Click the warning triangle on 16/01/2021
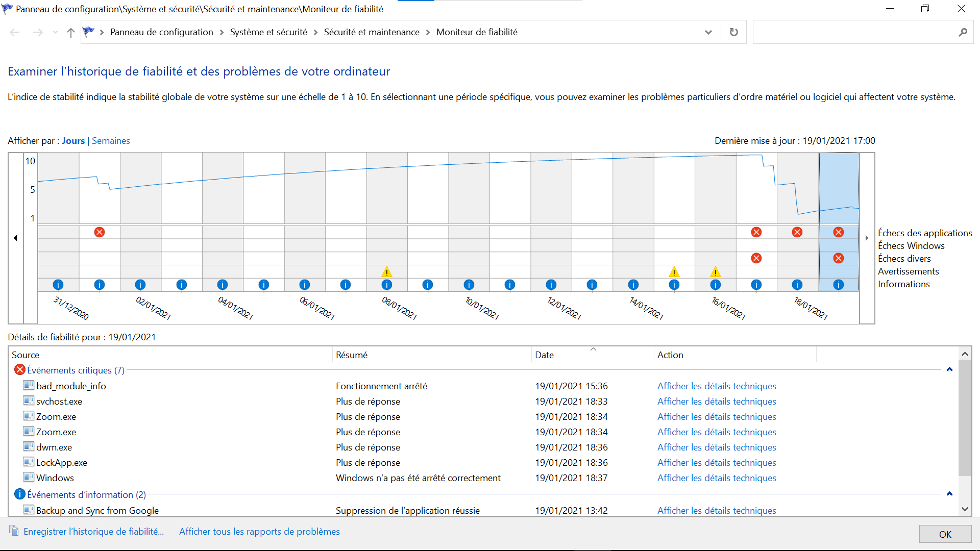The width and height of the screenshot is (980, 551). 716,271
